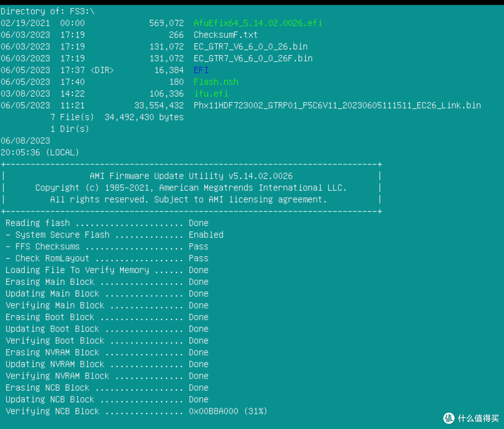Click the '1 Dir(s)' summary line
The width and height of the screenshot is (504, 429).
[x=70, y=129]
